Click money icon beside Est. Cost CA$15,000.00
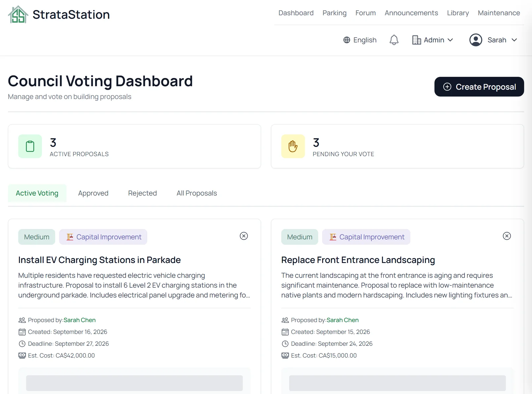 [285, 355]
